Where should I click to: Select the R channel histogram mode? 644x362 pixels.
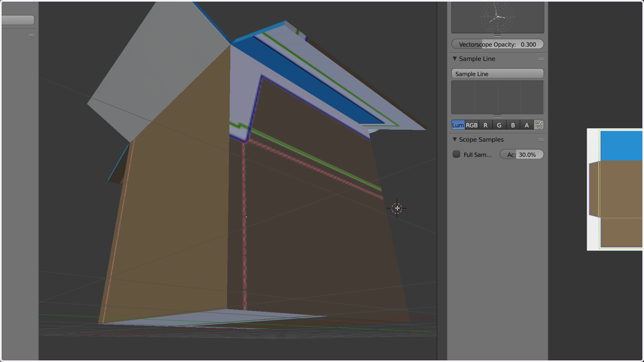pyautogui.click(x=486, y=125)
